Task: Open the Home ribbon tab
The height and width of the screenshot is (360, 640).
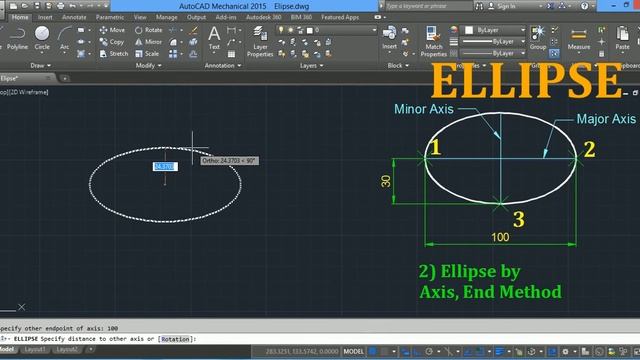Action: 20,17
